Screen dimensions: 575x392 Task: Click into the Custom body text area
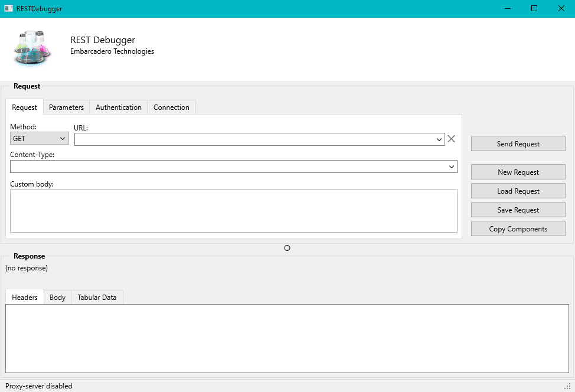234,211
